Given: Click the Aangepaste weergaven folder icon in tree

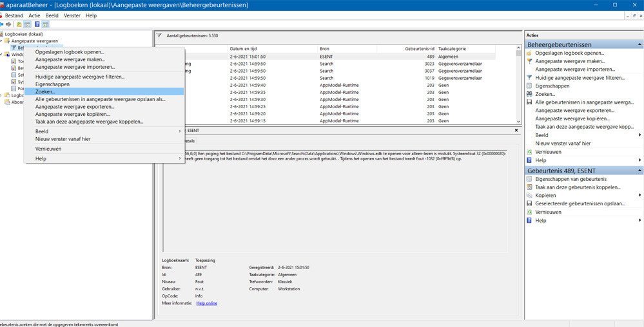Looking at the screenshot, I should click(7, 41).
